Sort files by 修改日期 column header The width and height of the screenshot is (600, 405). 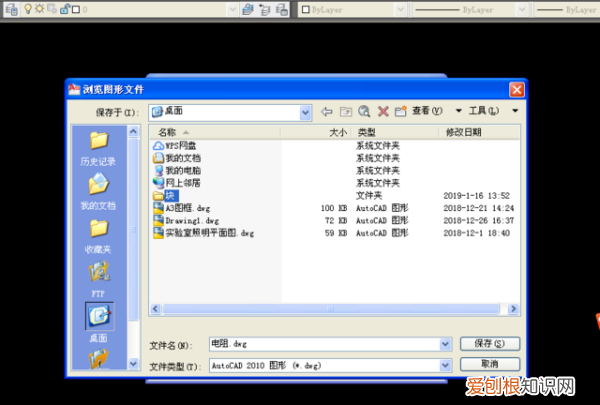(479, 132)
